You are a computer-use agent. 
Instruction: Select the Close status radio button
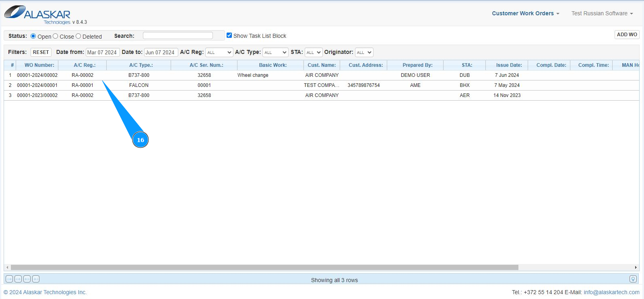(56, 36)
